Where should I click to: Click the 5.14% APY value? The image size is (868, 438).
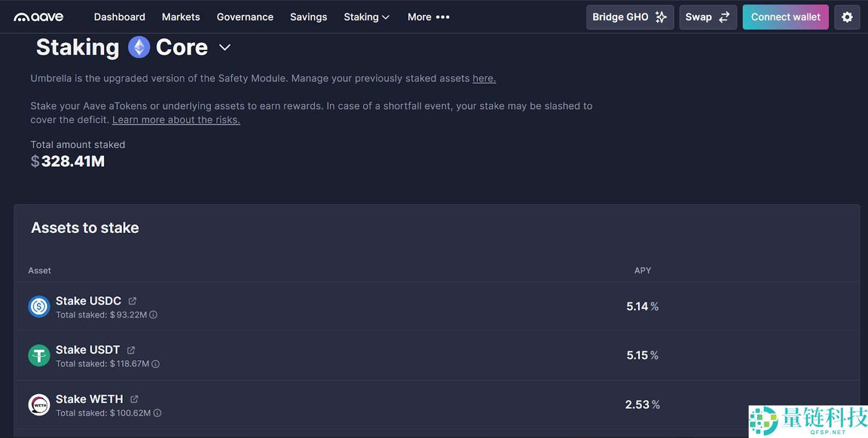[642, 307]
